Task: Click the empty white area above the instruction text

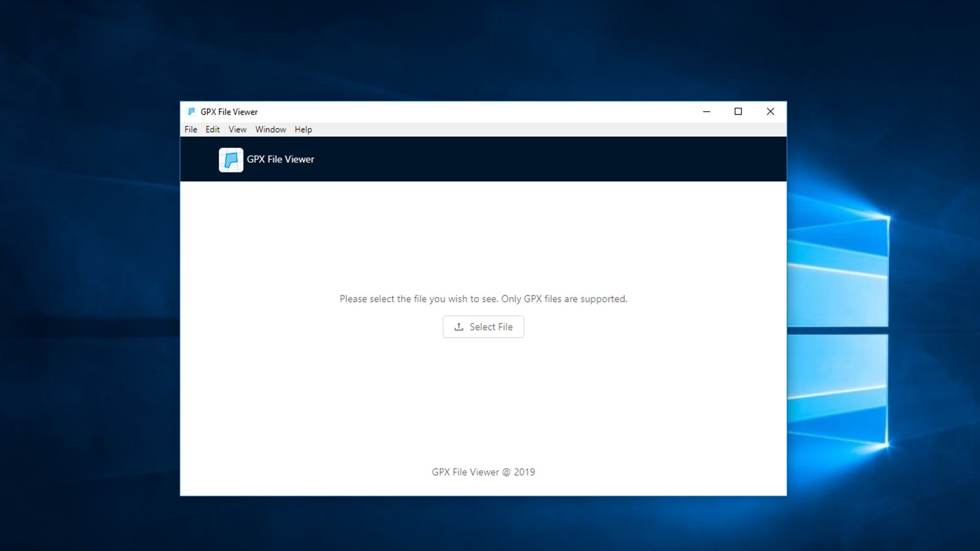Action: (483, 235)
